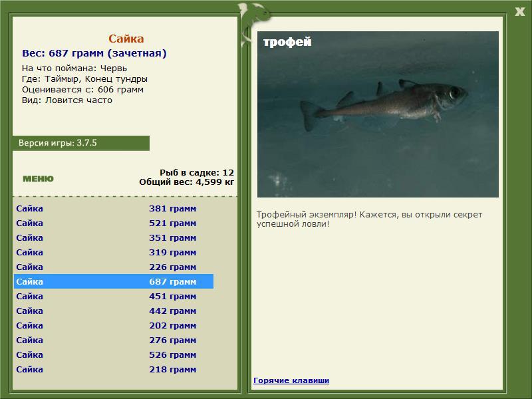Select the Сайка 226 грамм row
The image size is (532, 399).
(x=114, y=267)
